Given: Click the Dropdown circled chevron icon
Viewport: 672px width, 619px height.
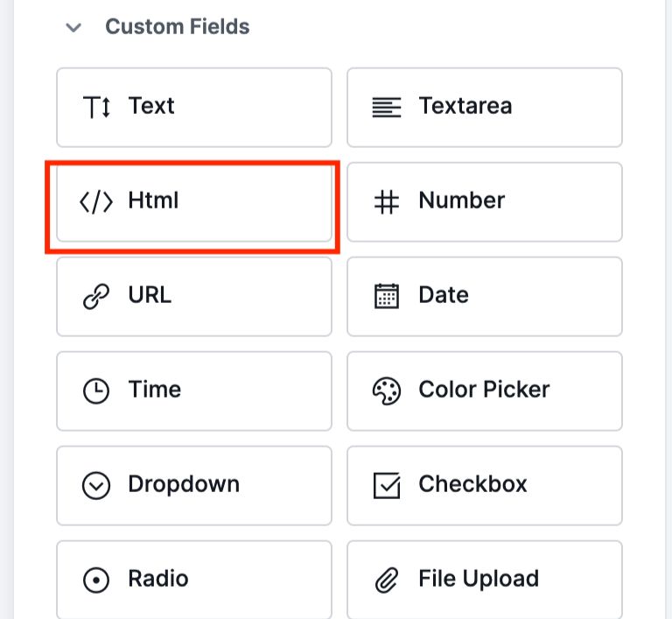Looking at the screenshot, I should pos(96,485).
